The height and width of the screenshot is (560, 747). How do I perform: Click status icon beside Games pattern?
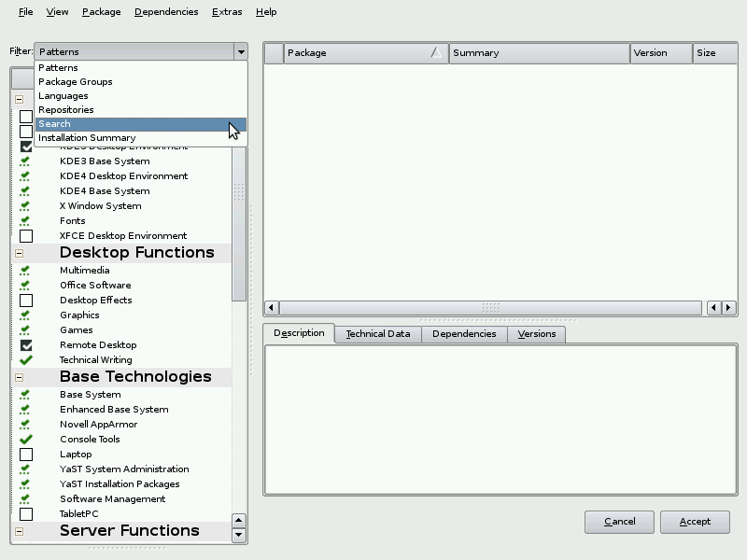tap(25, 330)
